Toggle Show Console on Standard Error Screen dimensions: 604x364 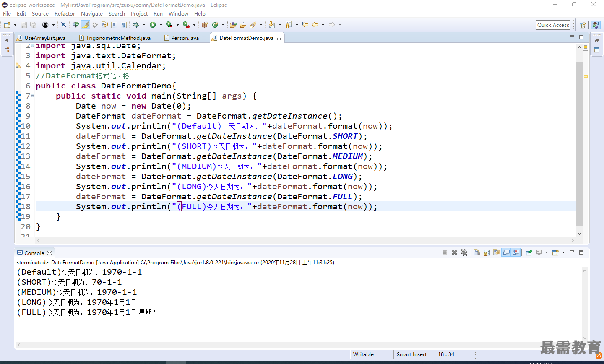pos(516,252)
